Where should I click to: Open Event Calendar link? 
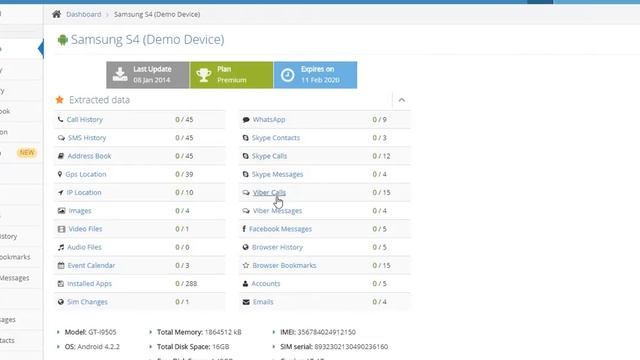pyautogui.click(x=91, y=265)
